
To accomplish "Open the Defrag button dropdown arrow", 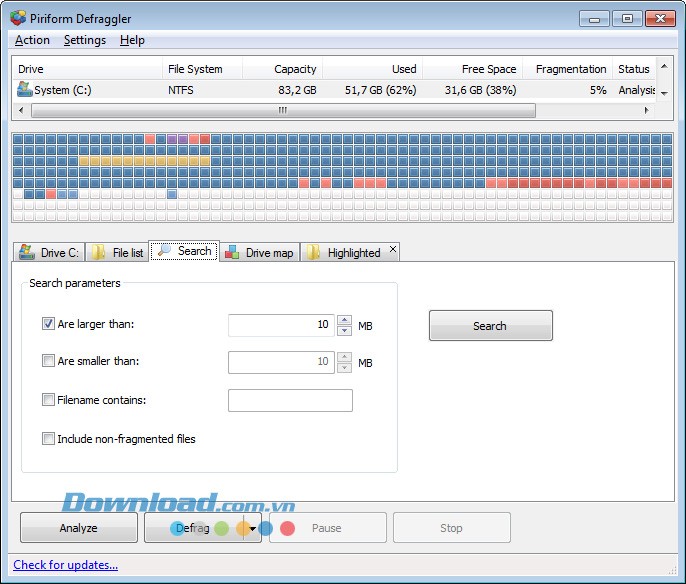I will click(253, 528).
